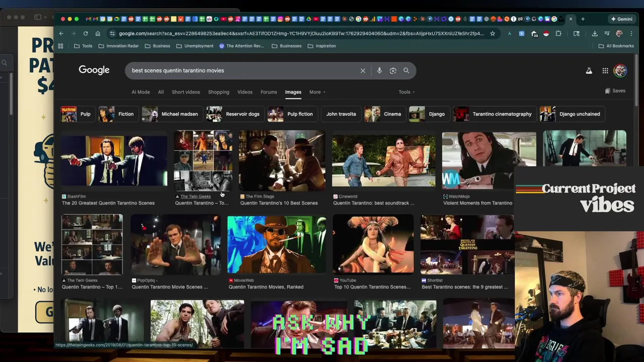Open the Google apps grid

(605, 71)
